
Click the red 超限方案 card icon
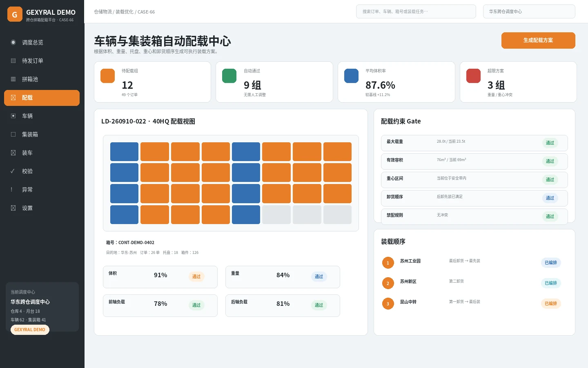(473, 76)
